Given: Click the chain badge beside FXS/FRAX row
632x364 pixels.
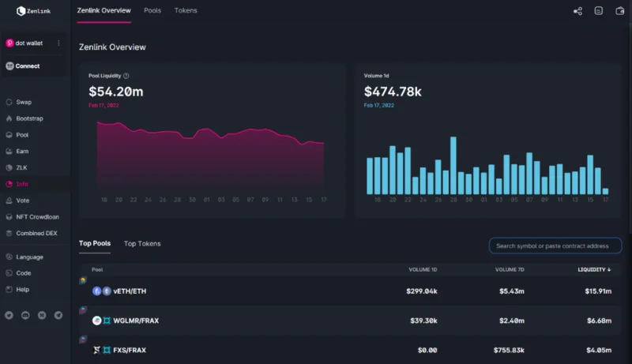Looking at the screenshot, I should 83,340.
